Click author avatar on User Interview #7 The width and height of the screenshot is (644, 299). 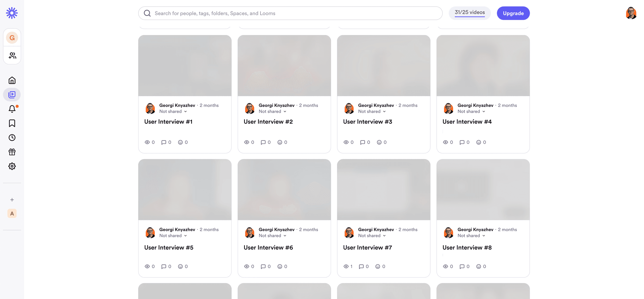click(x=349, y=233)
